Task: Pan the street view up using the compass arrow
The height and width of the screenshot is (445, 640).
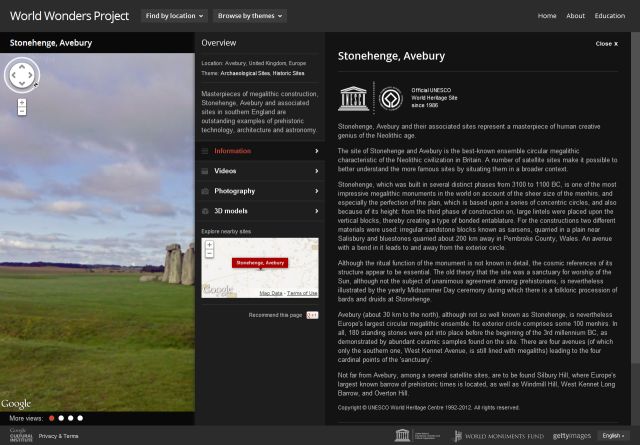Action: tap(22, 66)
